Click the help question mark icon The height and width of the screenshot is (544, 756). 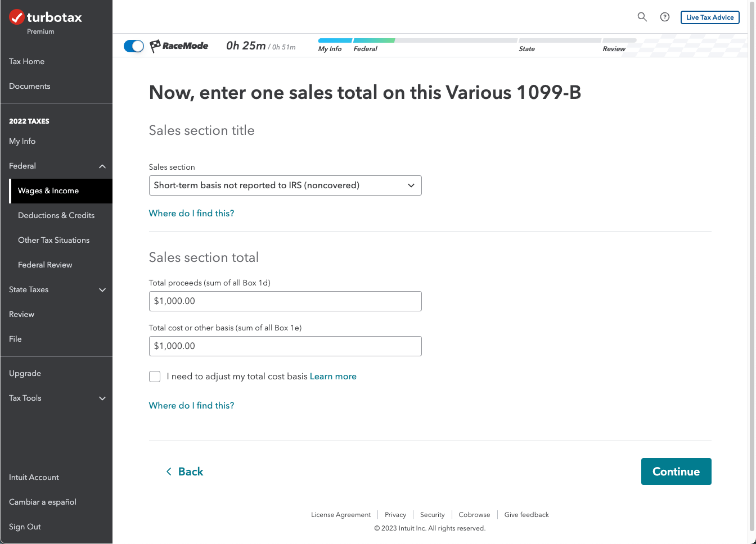click(665, 17)
